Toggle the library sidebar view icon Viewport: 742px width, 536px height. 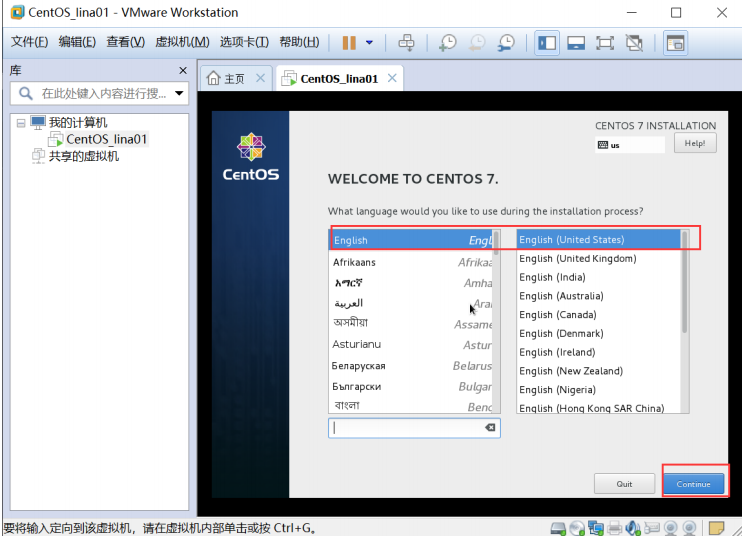(547, 43)
